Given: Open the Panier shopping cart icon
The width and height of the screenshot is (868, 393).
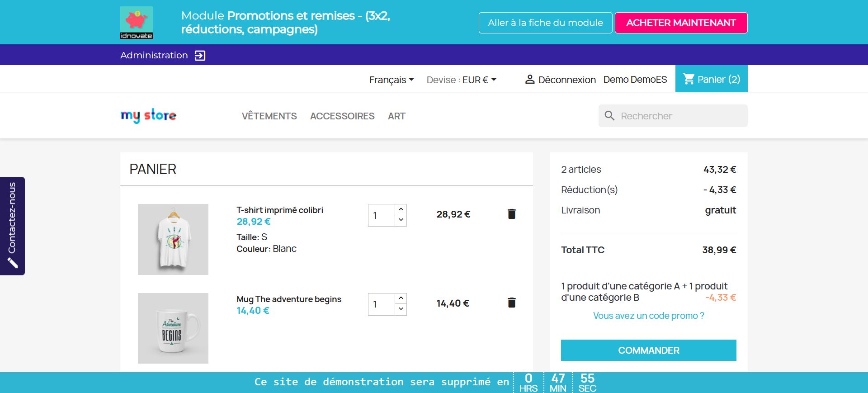Looking at the screenshot, I should click(689, 79).
